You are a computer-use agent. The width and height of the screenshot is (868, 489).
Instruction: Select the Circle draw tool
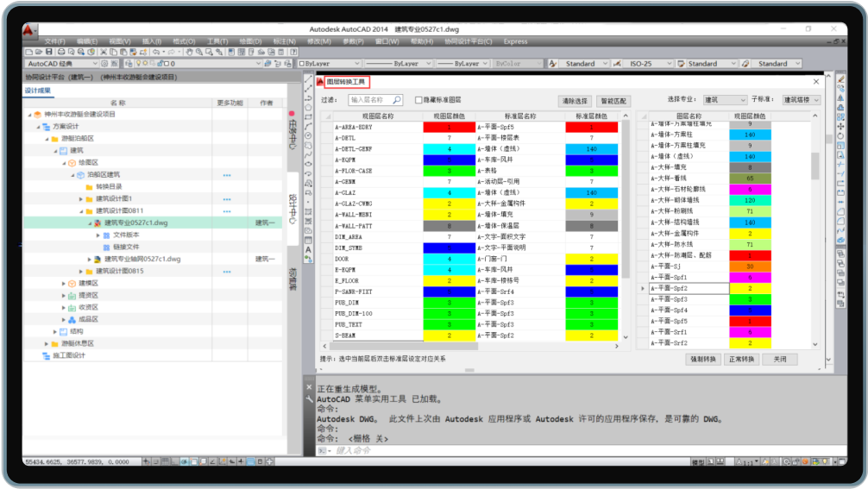(x=308, y=135)
